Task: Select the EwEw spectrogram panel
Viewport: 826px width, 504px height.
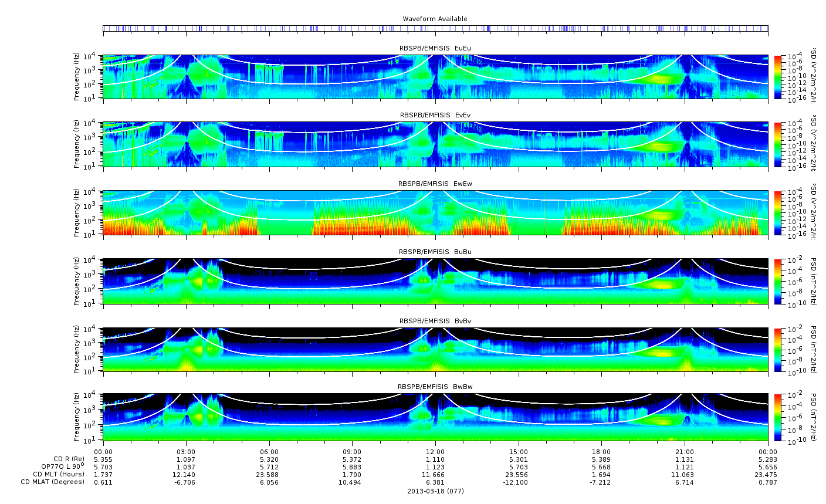Action: pyautogui.click(x=435, y=213)
